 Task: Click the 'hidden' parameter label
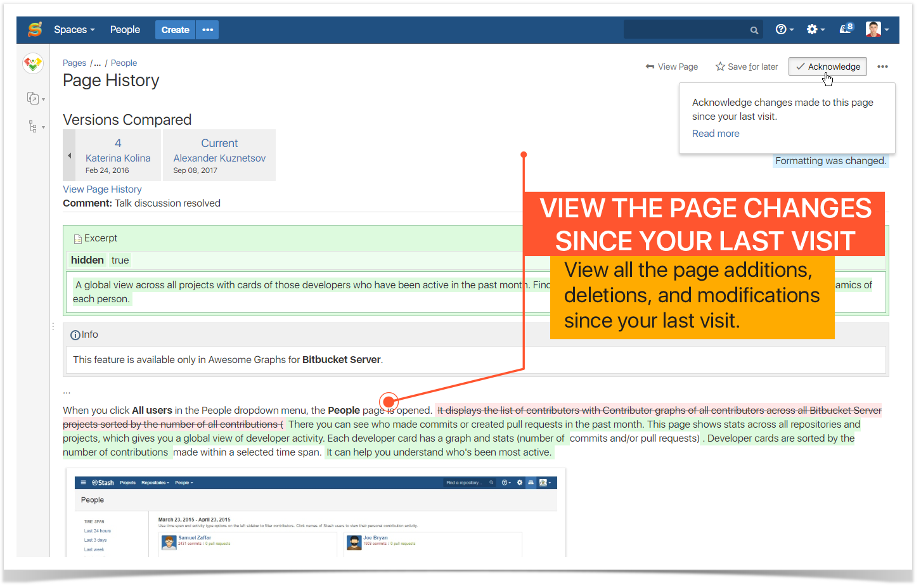click(x=87, y=260)
